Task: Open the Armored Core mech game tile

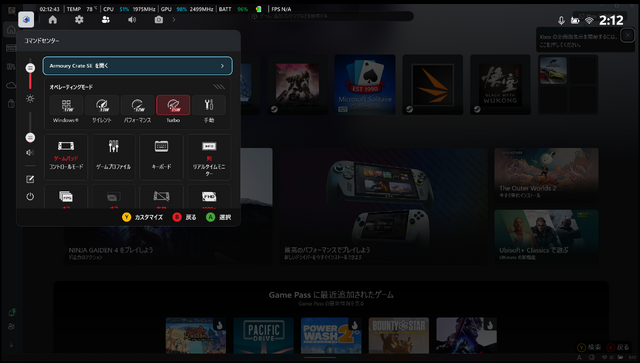Action: [x=297, y=85]
